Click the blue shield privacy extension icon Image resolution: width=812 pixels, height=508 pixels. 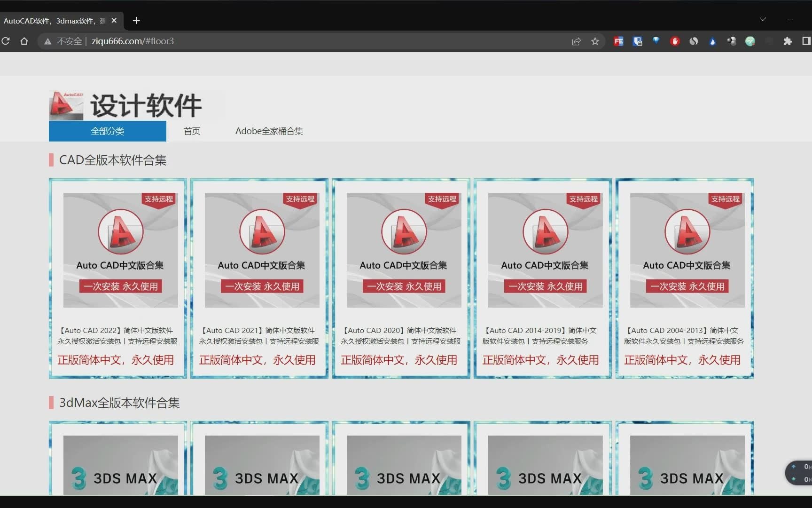[x=637, y=41]
